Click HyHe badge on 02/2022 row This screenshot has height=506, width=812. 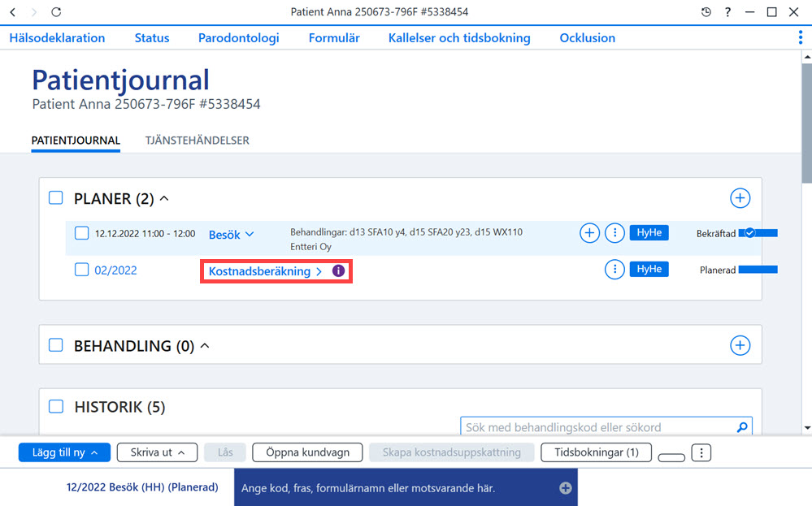649,269
